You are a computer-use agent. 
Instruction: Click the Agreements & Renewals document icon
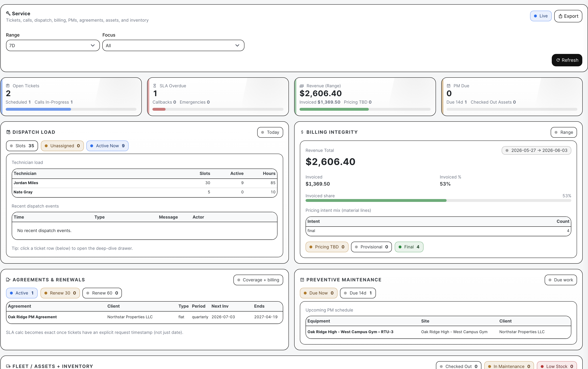pos(8,279)
